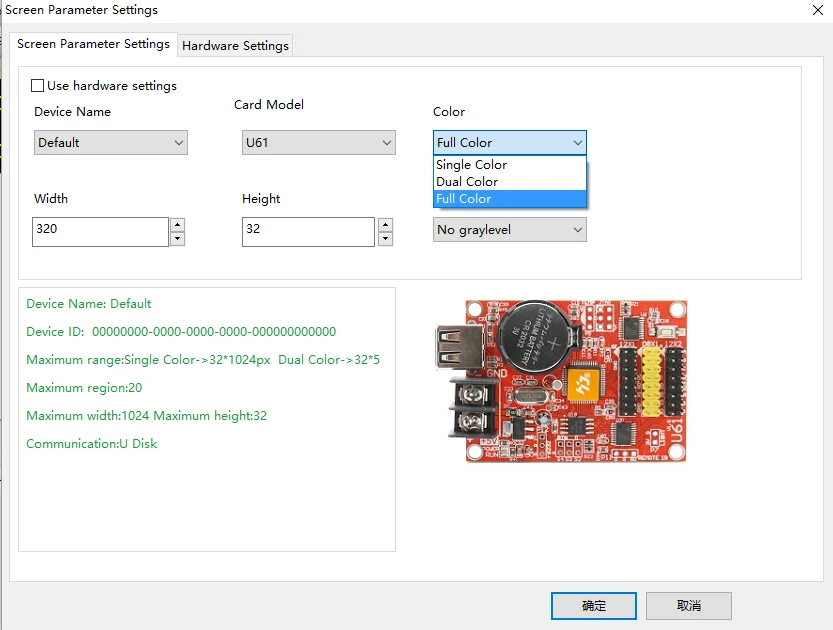Click the Width input field
The width and height of the screenshot is (833, 630).
tap(99, 231)
